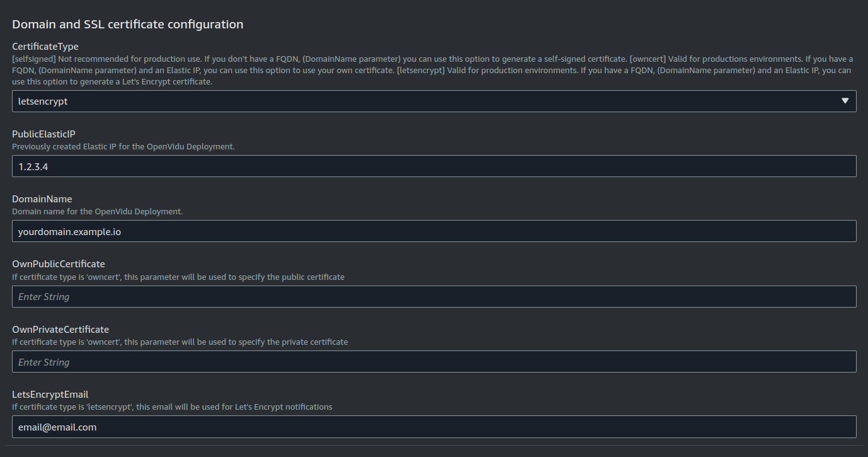Focus the PublicElasticIP field containing 1.2.3.4
Viewport: 868px width, 457px height.
[x=434, y=166]
